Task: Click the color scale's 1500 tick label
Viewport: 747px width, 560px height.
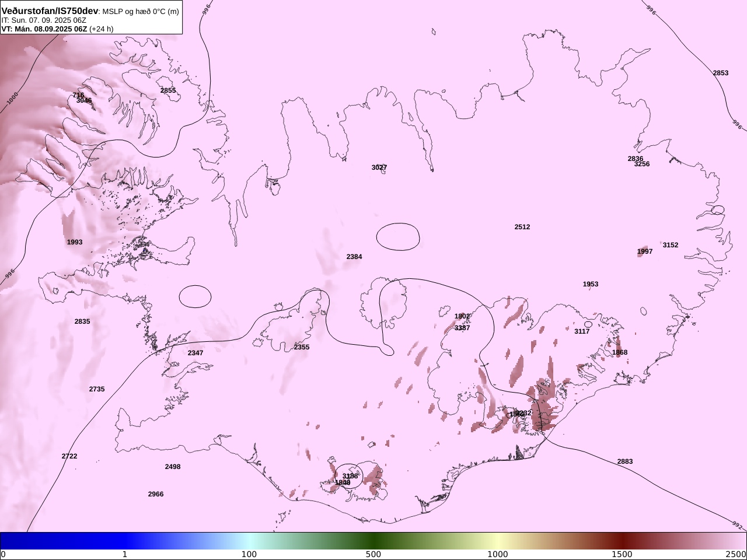Action: (622, 554)
